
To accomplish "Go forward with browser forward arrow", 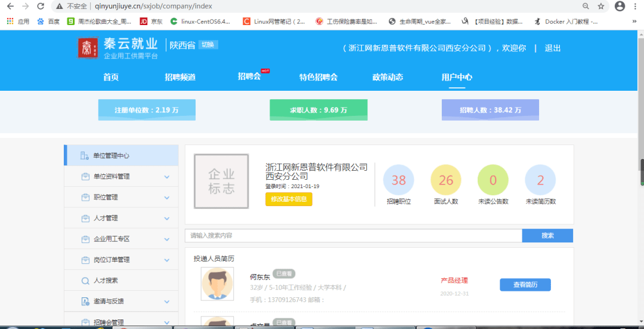I will coord(25,6).
